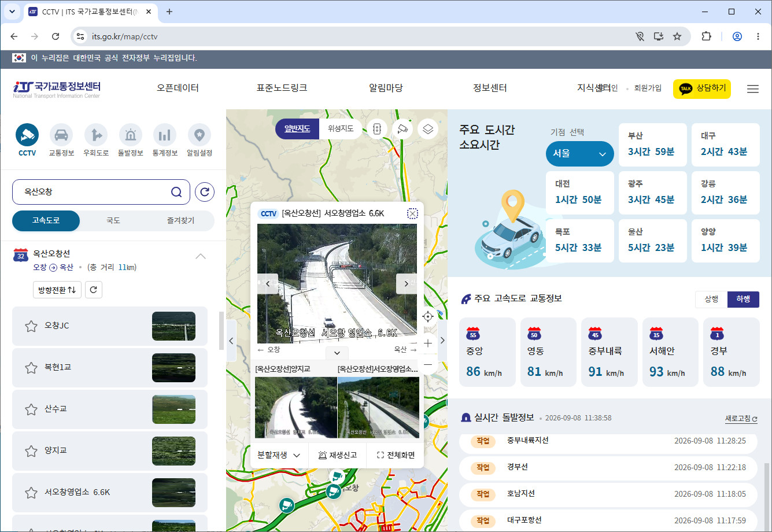The width and height of the screenshot is (772, 532).
Task: Open the 분할재생 split playback dropdown
Action: pyautogui.click(x=279, y=455)
